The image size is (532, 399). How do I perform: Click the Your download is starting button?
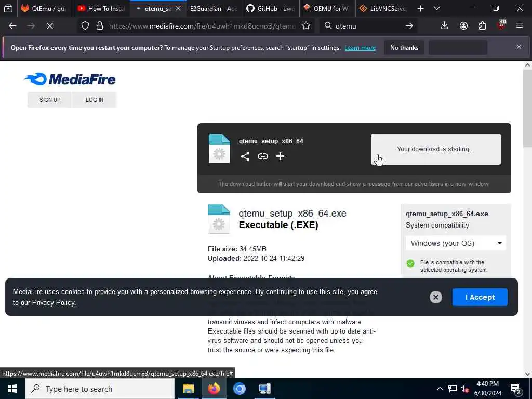pos(436,149)
